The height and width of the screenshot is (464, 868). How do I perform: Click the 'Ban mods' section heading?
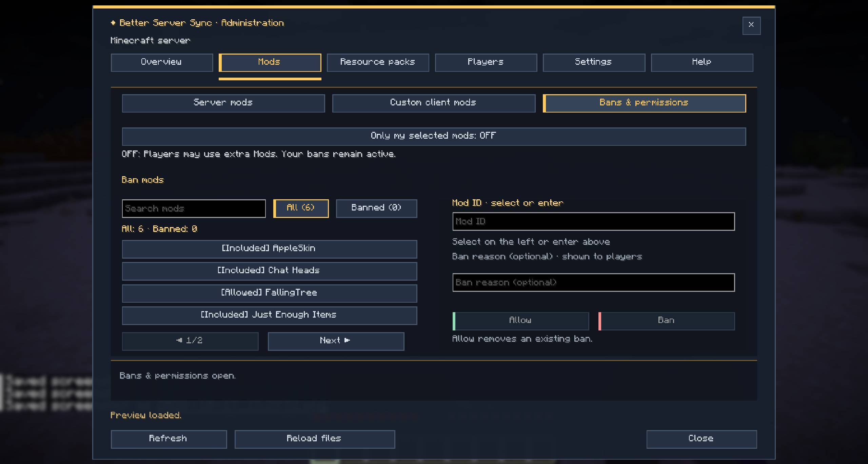142,180
